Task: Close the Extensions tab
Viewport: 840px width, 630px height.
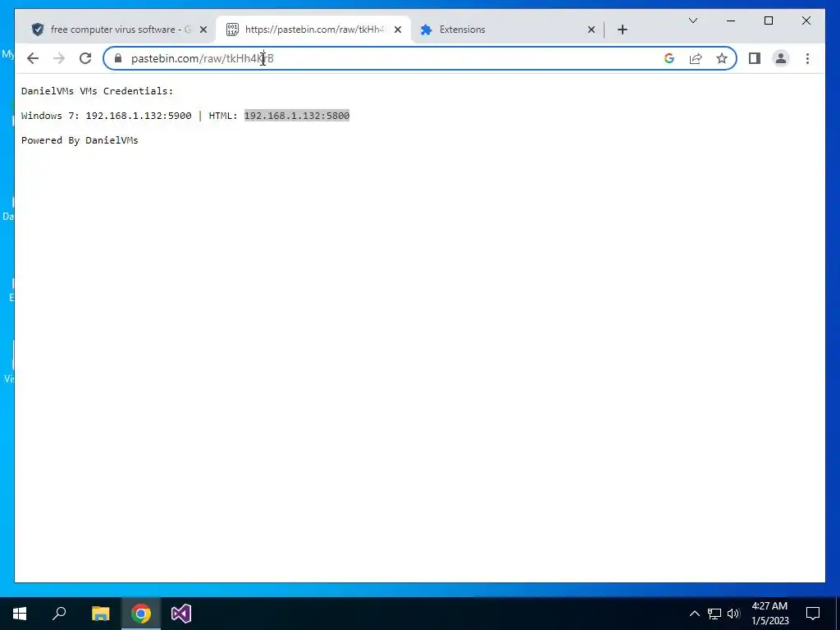Action: point(591,30)
